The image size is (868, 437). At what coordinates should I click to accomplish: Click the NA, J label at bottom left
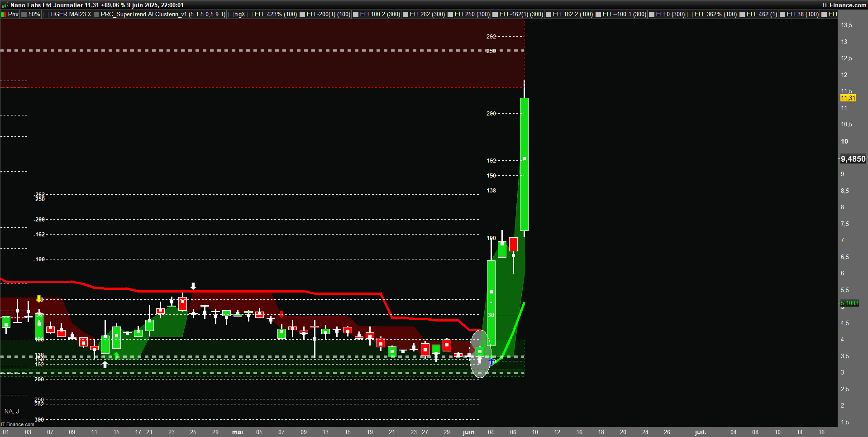12,411
